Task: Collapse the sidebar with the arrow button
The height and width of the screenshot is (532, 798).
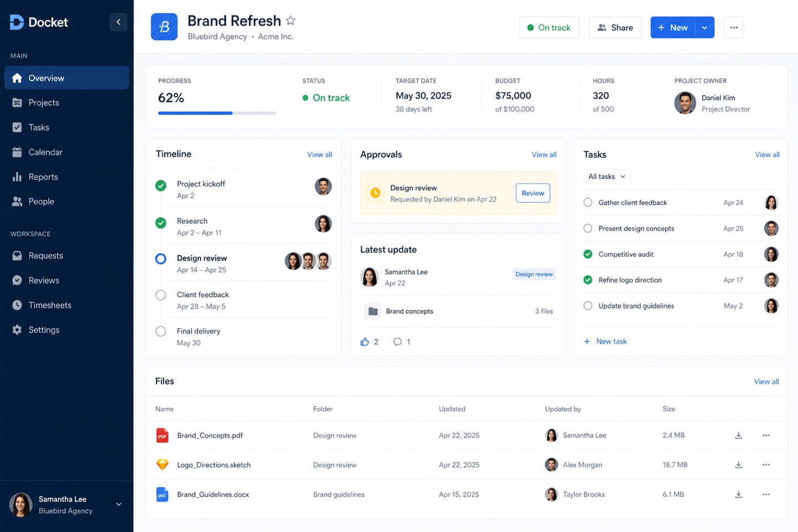Action: coord(118,22)
